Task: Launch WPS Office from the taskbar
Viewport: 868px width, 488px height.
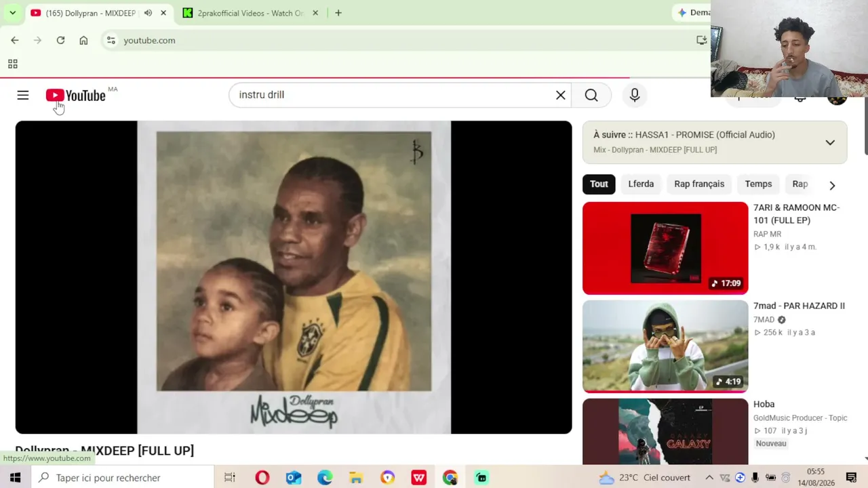Action: click(419, 478)
